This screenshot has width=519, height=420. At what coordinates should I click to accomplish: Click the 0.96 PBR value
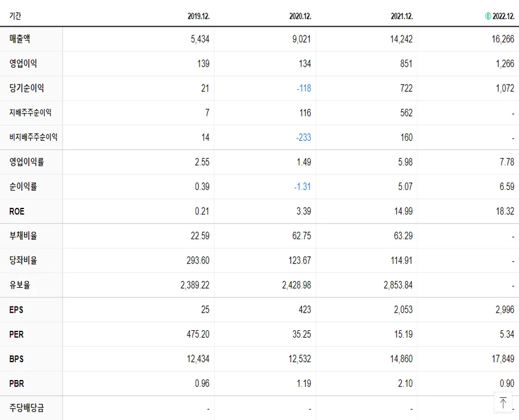(202, 384)
